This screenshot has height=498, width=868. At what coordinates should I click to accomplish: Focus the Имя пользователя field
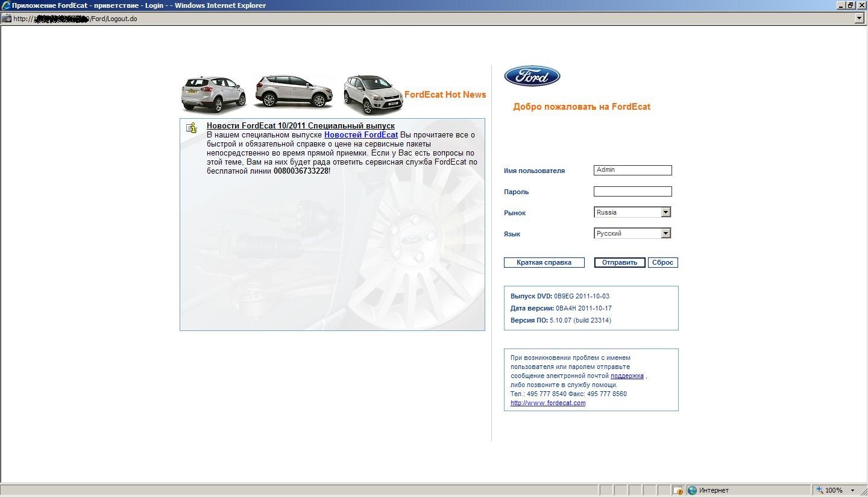[x=632, y=170]
